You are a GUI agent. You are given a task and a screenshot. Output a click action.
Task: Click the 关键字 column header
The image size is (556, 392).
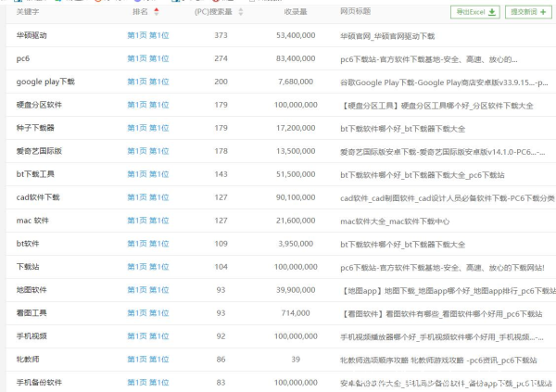click(x=28, y=12)
